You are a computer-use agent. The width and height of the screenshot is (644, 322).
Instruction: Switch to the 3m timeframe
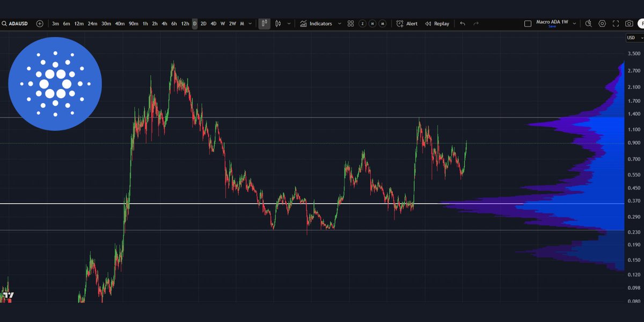pyautogui.click(x=55, y=24)
